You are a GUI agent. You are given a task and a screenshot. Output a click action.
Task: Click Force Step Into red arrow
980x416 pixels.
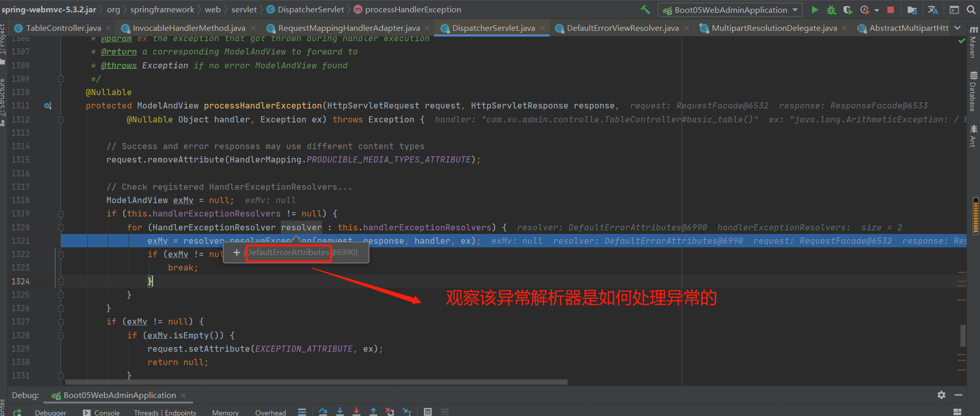pos(356,411)
